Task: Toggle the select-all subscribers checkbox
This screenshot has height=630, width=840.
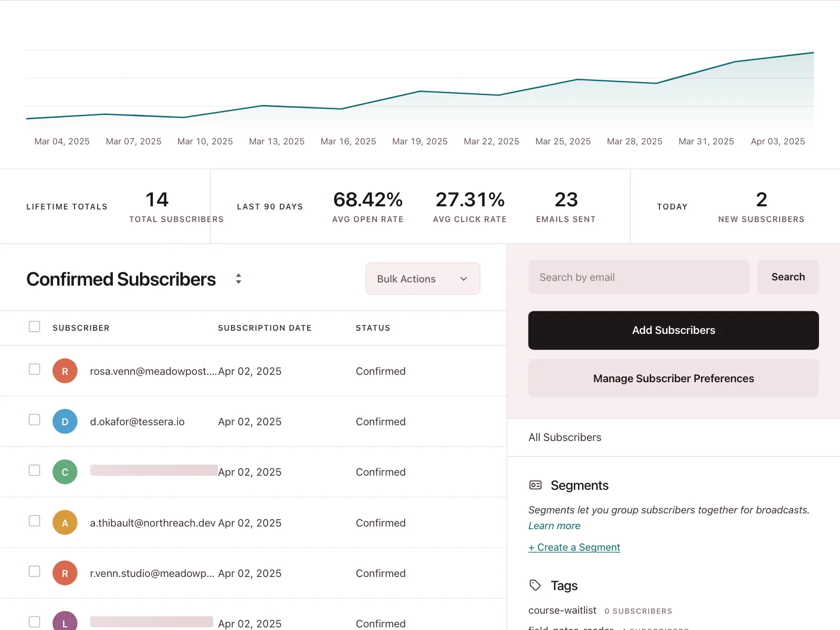Action: (35, 327)
